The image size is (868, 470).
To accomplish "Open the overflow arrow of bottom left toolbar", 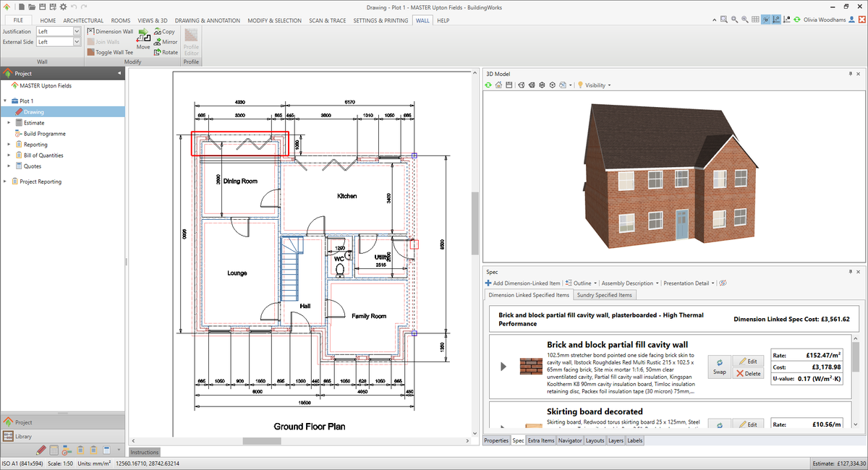I will pos(117,450).
